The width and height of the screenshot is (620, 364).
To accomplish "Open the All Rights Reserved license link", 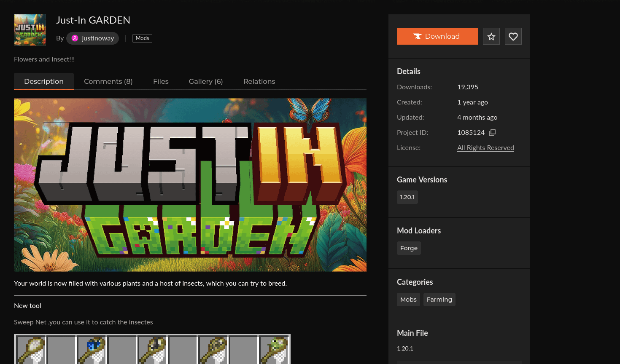I will [x=485, y=148].
